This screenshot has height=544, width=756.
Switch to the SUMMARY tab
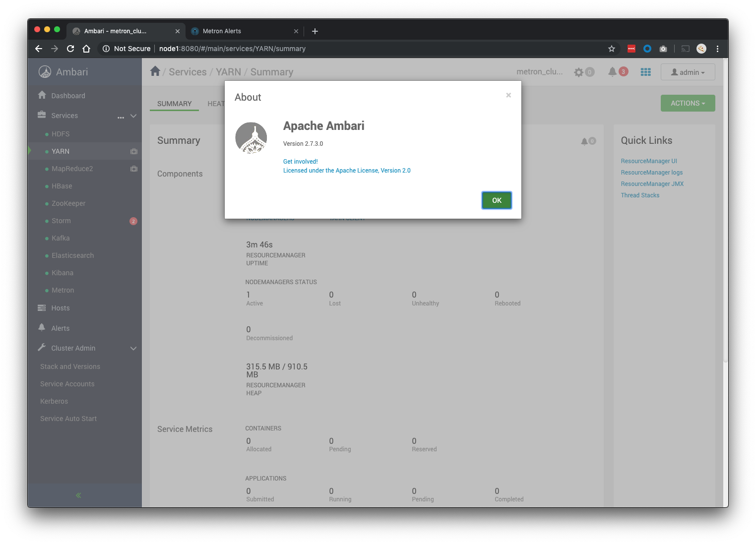click(174, 104)
